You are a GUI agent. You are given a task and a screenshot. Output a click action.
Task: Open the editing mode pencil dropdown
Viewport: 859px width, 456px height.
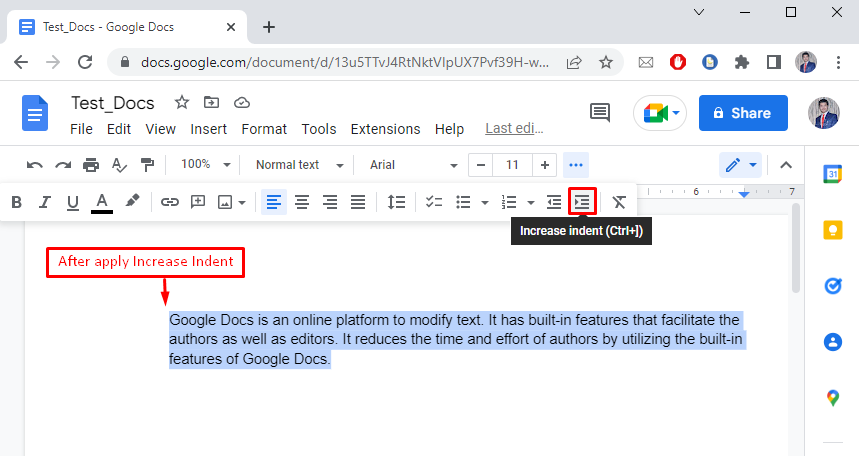coord(740,165)
